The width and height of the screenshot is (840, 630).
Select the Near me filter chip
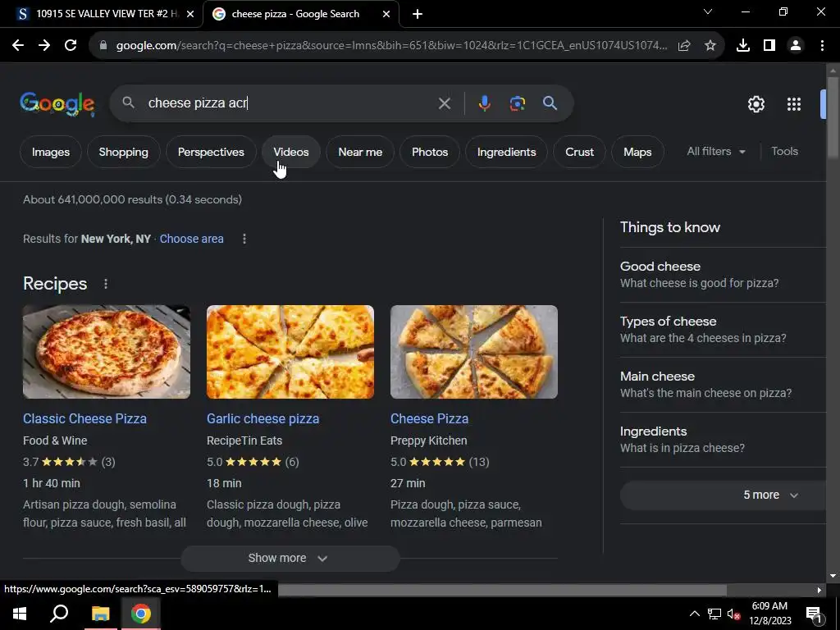point(360,152)
